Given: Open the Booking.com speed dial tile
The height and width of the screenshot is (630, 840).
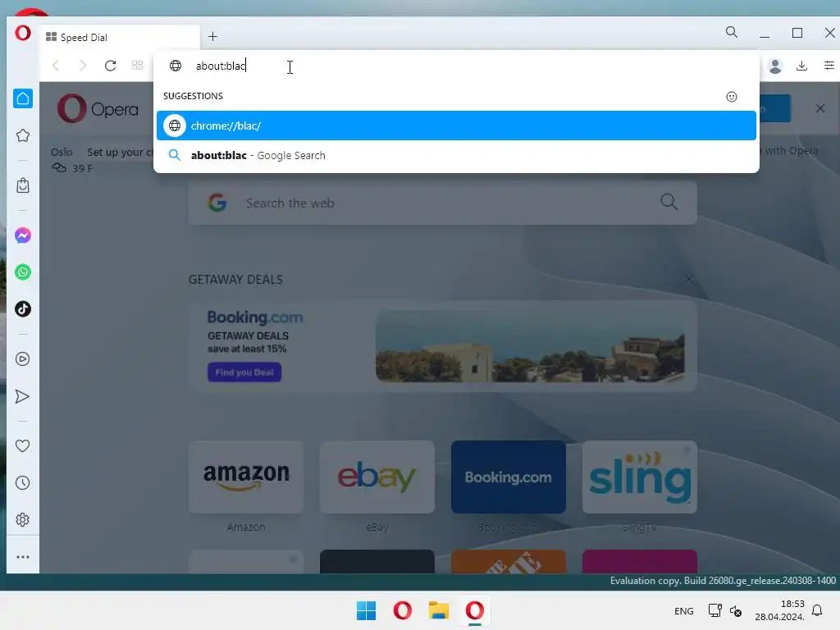Looking at the screenshot, I should [509, 477].
